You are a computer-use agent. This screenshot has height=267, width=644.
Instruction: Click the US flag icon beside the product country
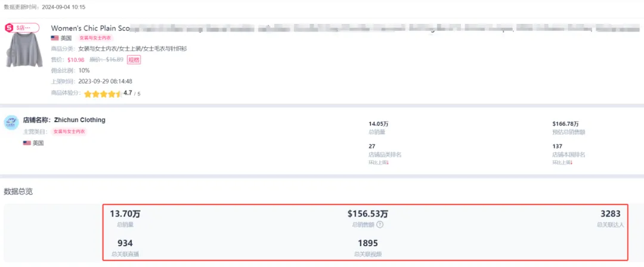pyautogui.click(x=55, y=38)
